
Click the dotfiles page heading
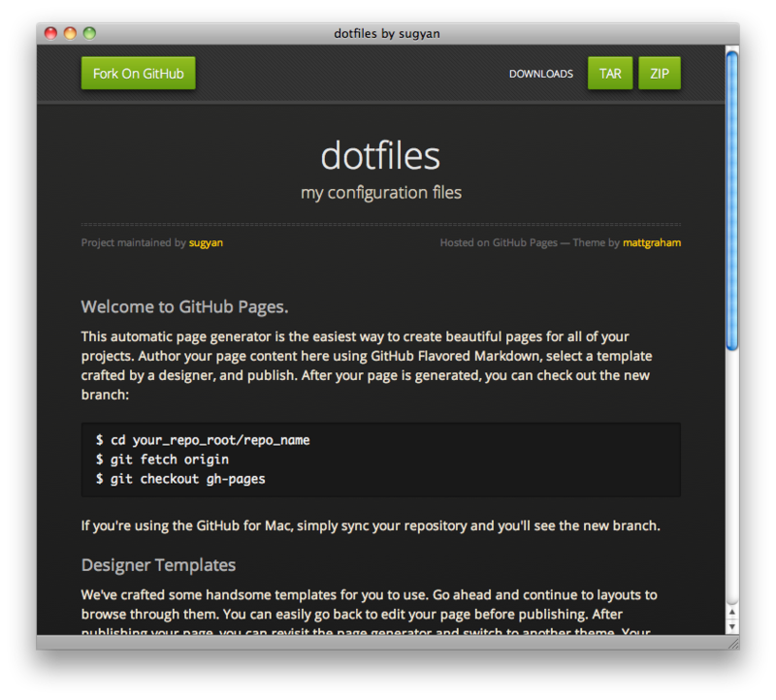coord(380,156)
